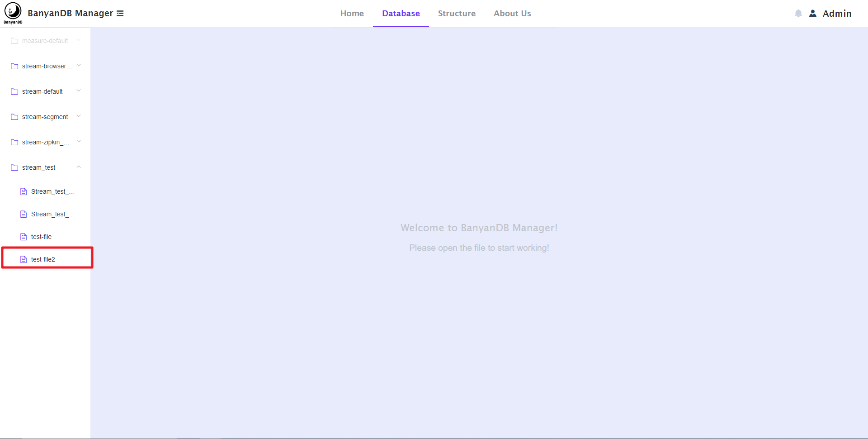Expand the stream-zipkin group chevron
Viewport: 868px width, 439px height.
[79, 141]
